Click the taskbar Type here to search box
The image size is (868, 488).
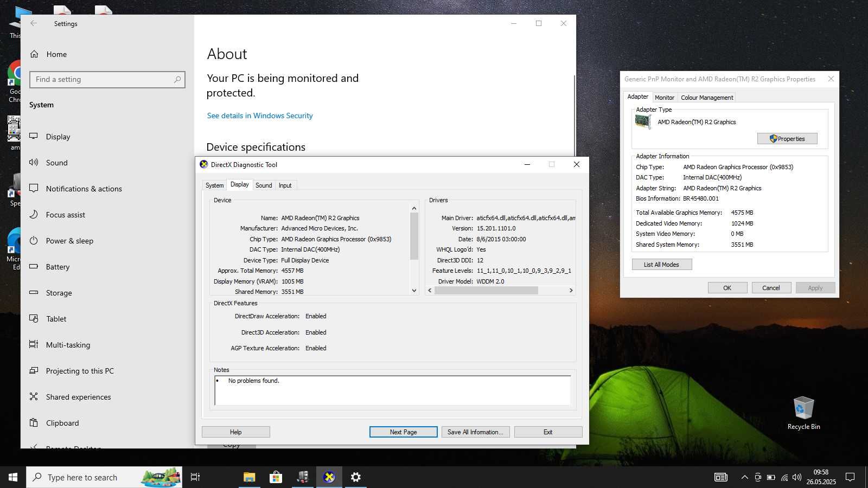click(104, 477)
